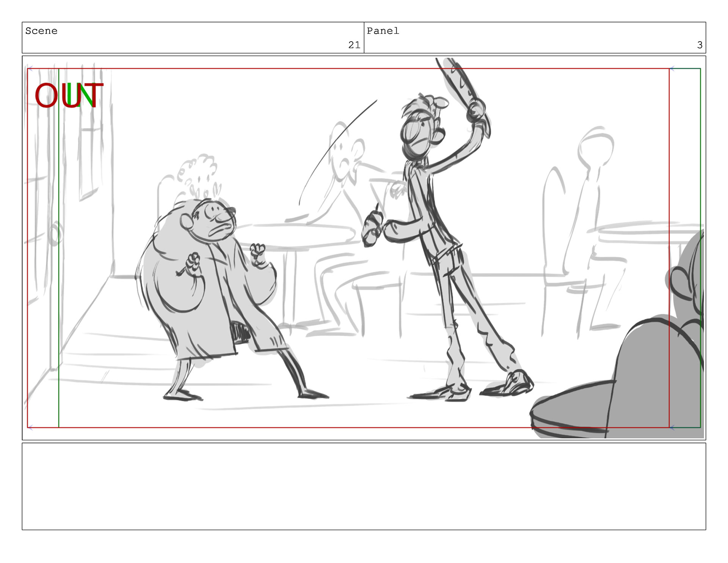The height and width of the screenshot is (563, 728).
Task: Click the top-left camera move arrow marker
Action: pos(30,69)
